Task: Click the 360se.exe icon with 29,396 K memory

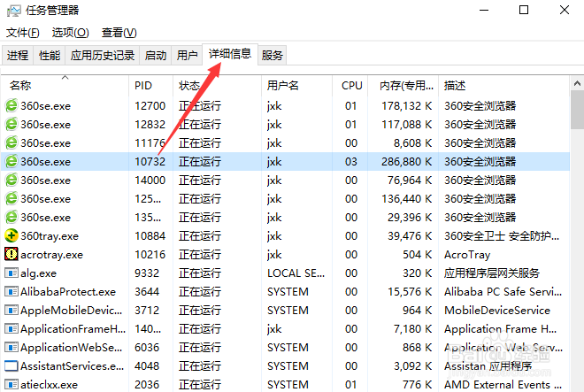Action: 12,218
